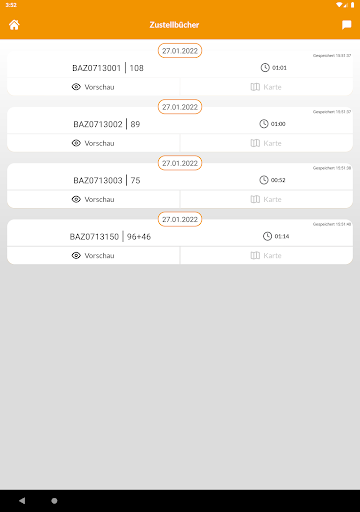Viewport: 360px width, 512px height.
Task: Tap eye icon for BAZ0713001 preview
Action: (76, 87)
